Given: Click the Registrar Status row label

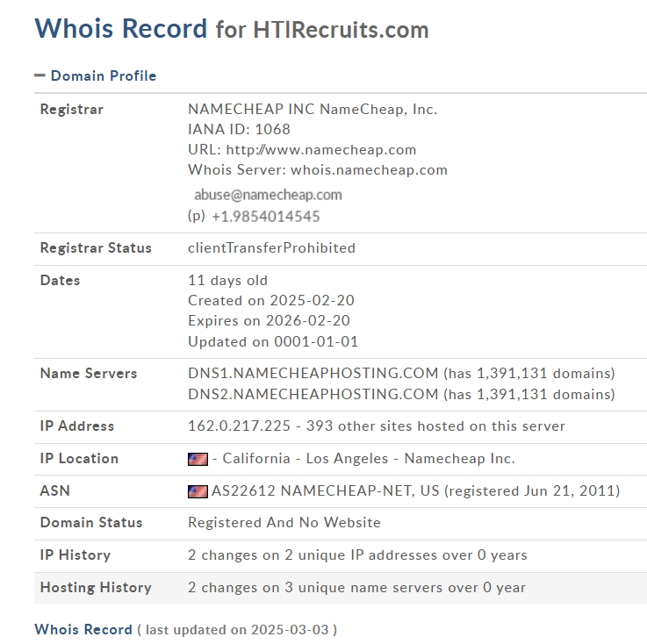Looking at the screenshot, I should 96,247.
